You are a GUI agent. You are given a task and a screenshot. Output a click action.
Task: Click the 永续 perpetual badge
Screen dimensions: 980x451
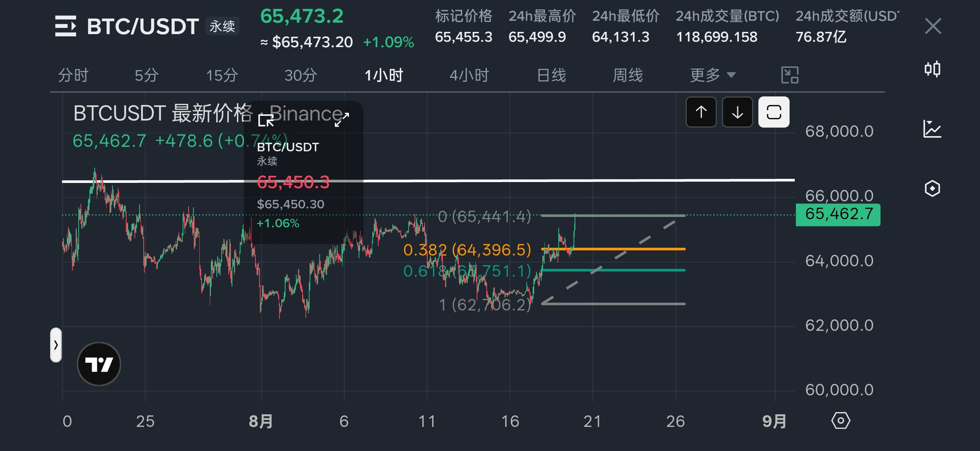point(222,26)
